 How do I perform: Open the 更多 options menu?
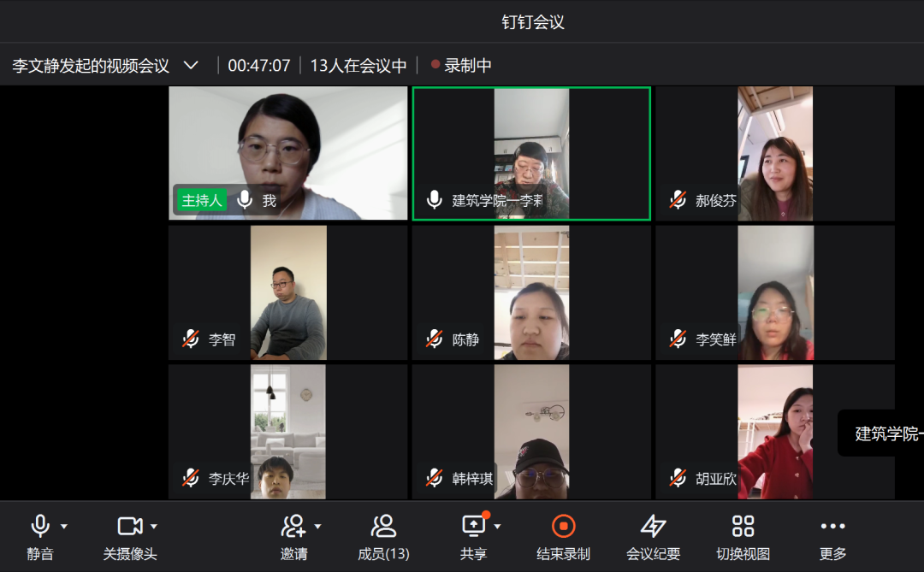pyautogui.click(x=832, y=526)
